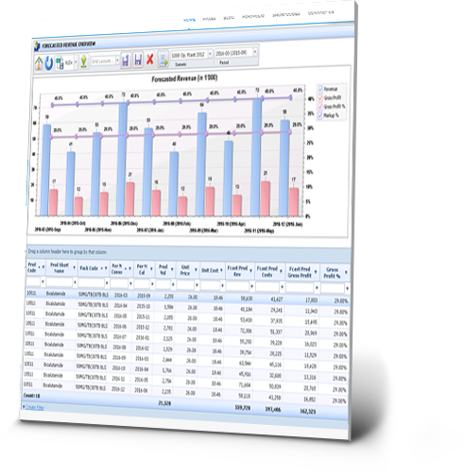Open the Scenario dropdown
Viewport: 465px width, 476px height.
click(210, 54)
